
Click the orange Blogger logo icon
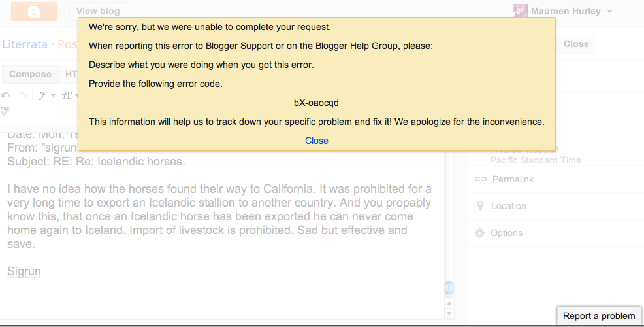tap(34, 11)
